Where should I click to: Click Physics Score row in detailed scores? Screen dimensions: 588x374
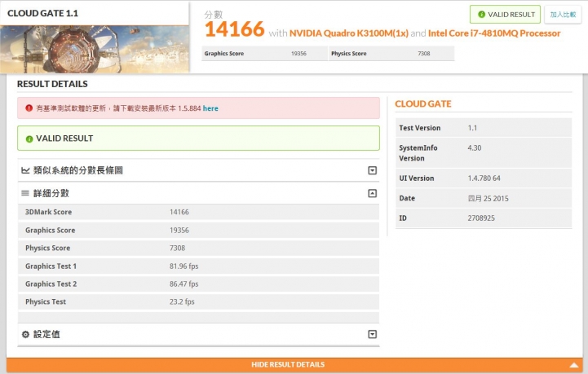click(198, 248)
